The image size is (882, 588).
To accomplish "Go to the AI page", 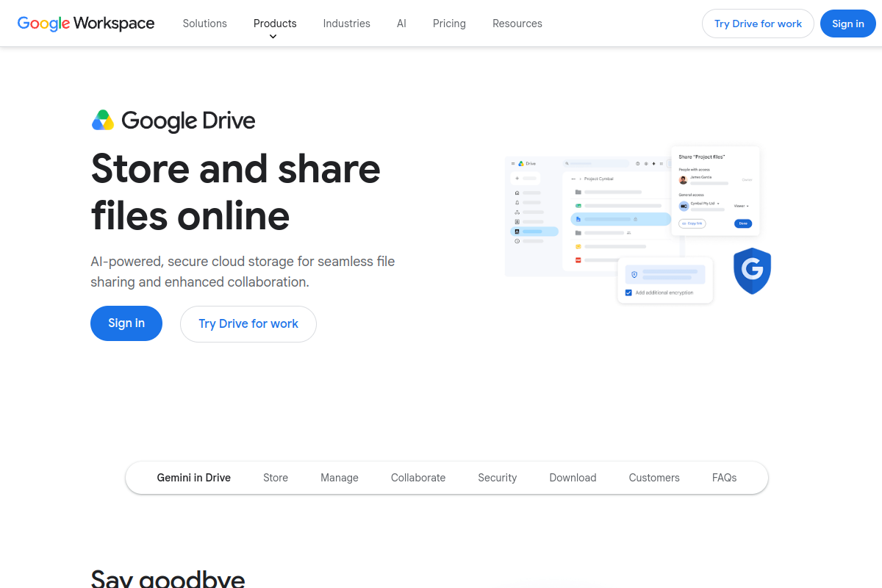I will pyautogui.click(x=401, y=24).
